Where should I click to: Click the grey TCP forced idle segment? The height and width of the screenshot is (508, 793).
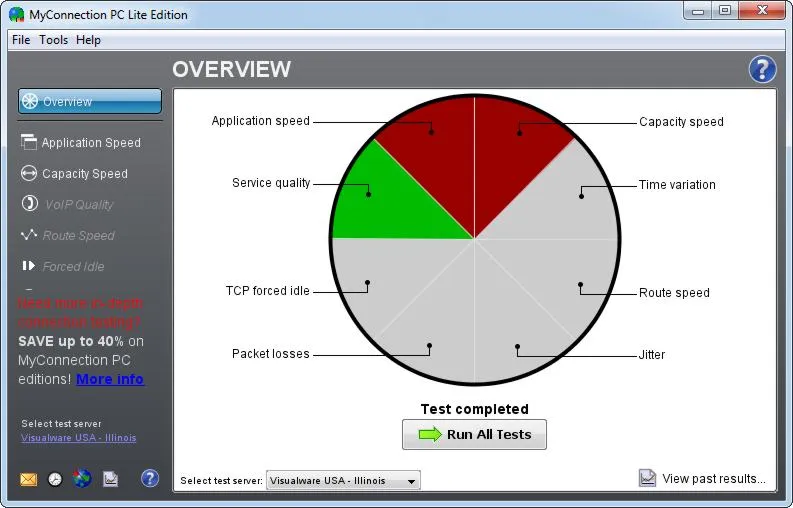click(387, 276)
